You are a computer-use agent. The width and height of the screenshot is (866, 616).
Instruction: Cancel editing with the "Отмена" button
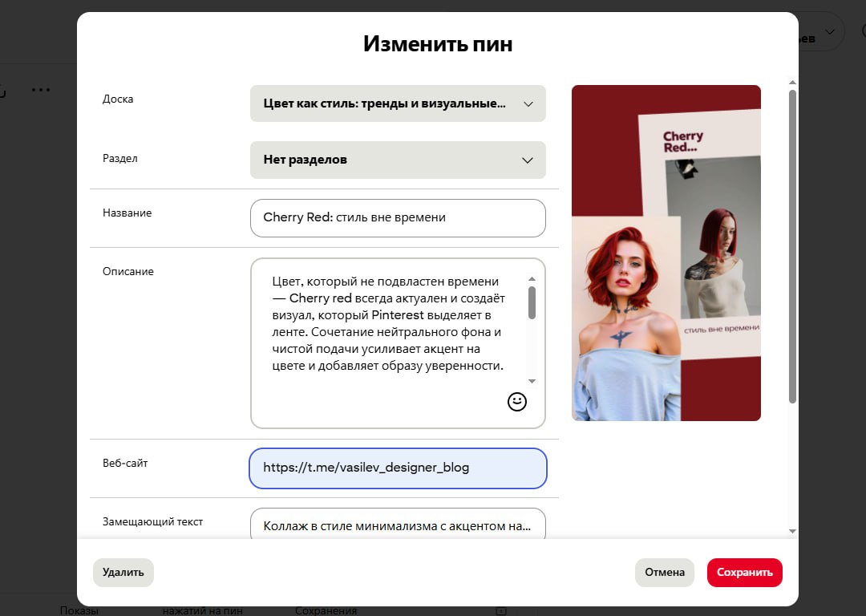click(665, 573)
